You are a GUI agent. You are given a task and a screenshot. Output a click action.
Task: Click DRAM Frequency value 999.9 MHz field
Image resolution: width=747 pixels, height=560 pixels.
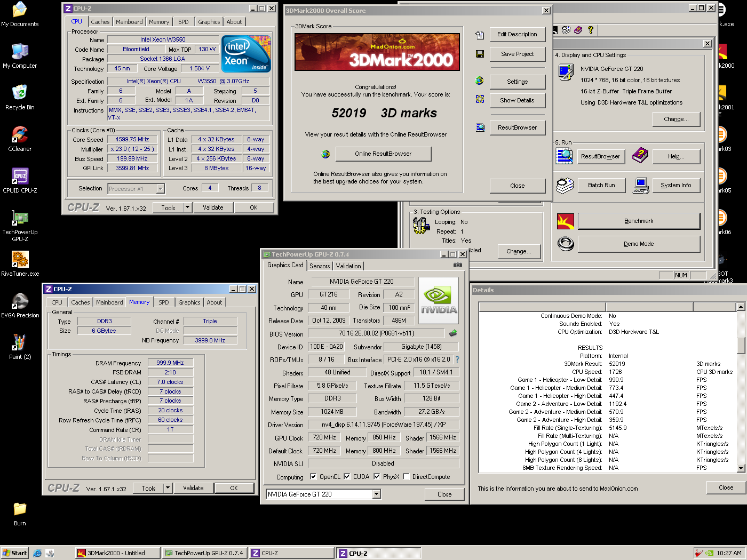coord(170,363)
